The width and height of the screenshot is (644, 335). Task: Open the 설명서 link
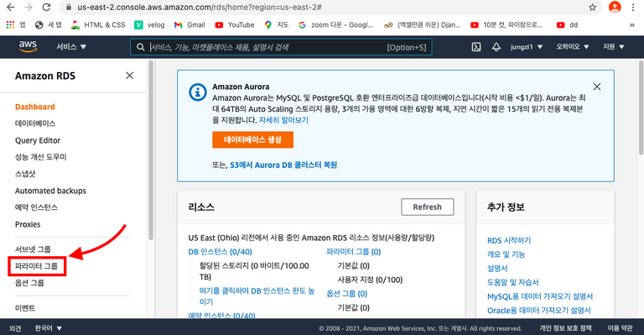pyautogui.click(x=497, y=269)
